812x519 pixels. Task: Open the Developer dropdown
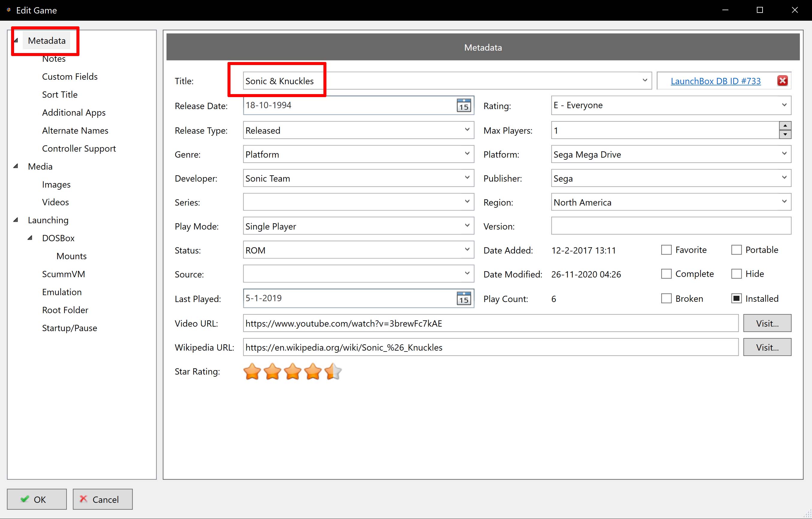click(x=467, y=178)
